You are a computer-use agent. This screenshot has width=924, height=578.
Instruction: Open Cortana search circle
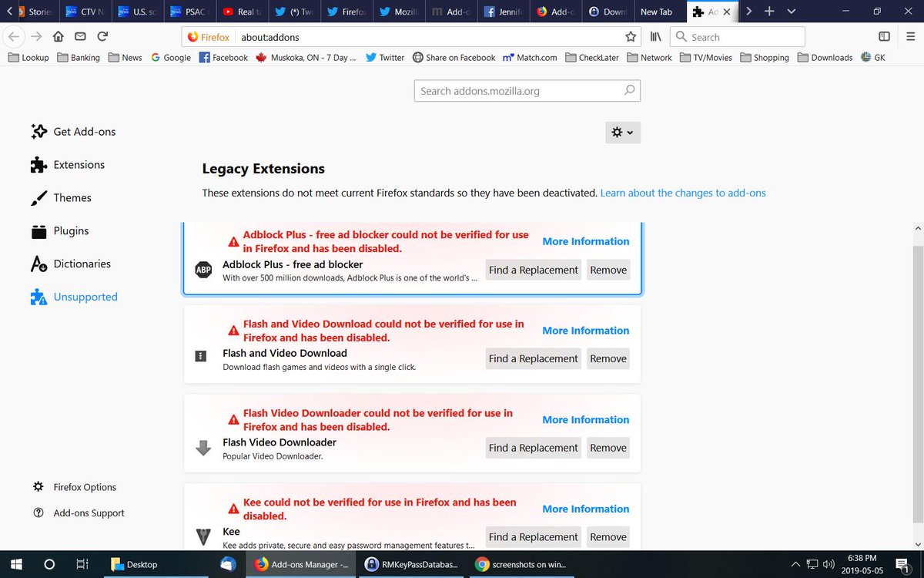coord(49,564)
